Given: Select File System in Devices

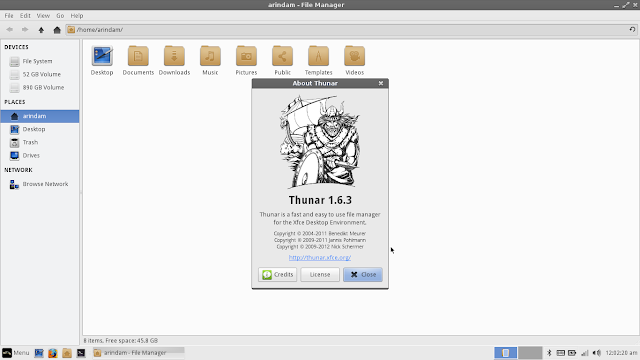Looking at the screenshot, I should click(40, 61).
